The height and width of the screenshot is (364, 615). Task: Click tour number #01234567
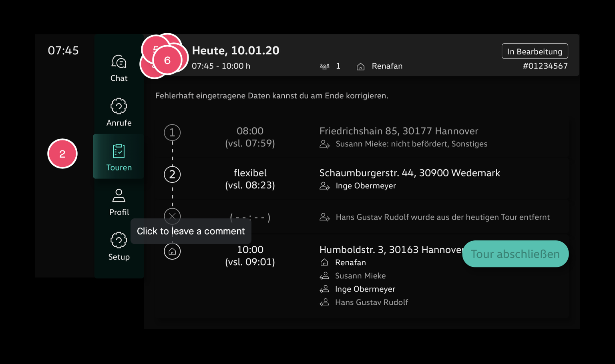click(x=545, y=66)
